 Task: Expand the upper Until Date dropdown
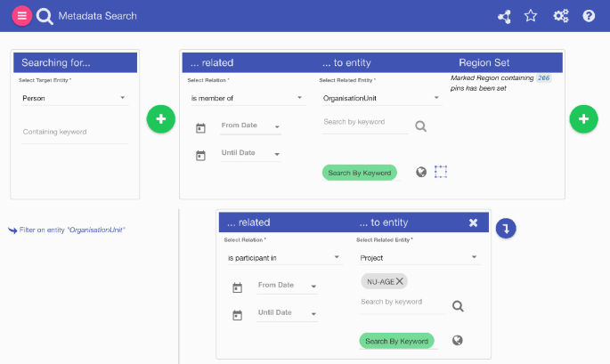click(250, 153)
